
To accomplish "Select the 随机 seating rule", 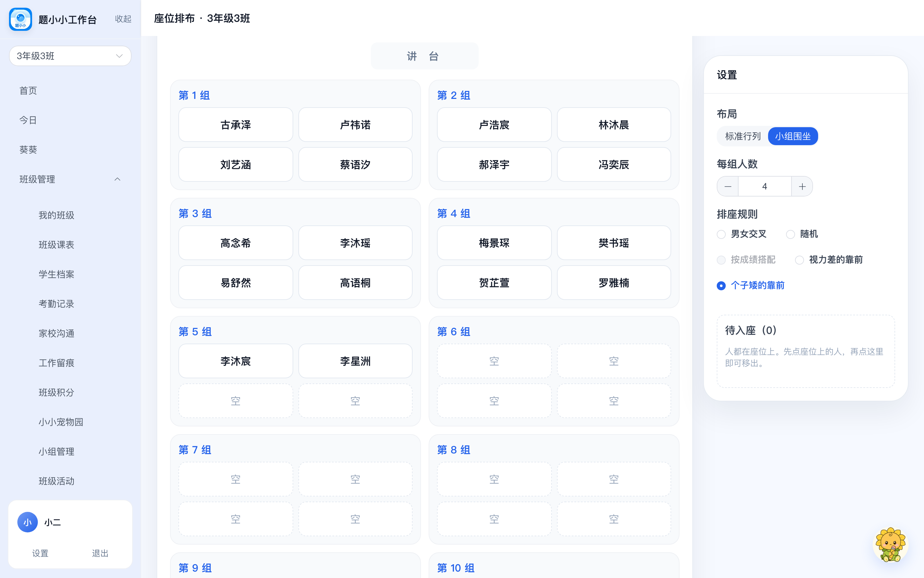I will click(802, 234).
